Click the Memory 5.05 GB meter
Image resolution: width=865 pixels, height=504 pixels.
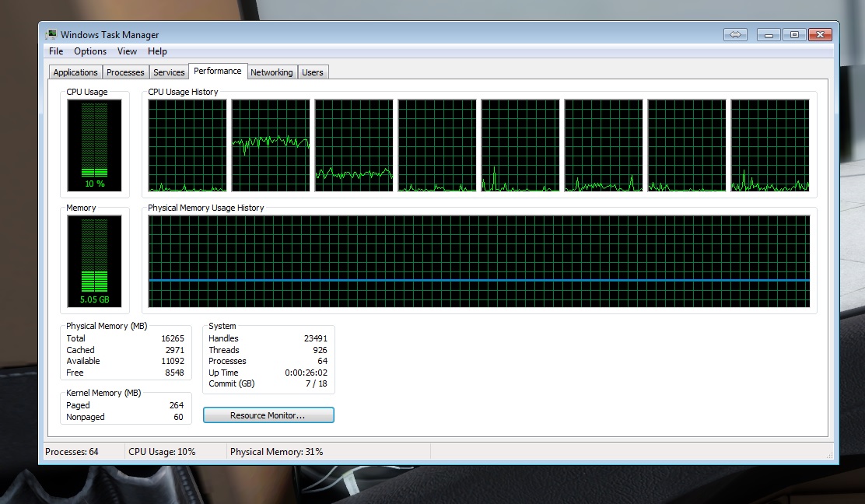(94, 261)
